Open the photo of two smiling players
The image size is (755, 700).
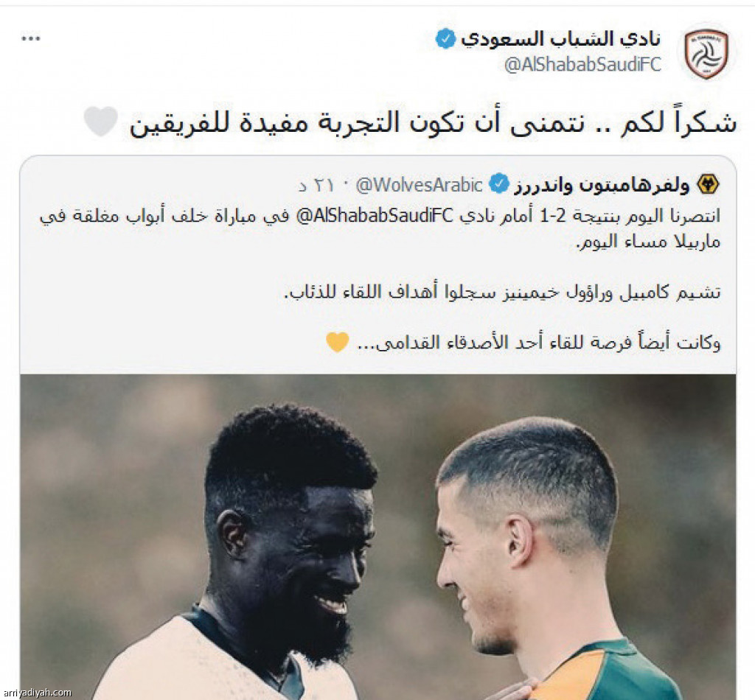click(378, 537)
